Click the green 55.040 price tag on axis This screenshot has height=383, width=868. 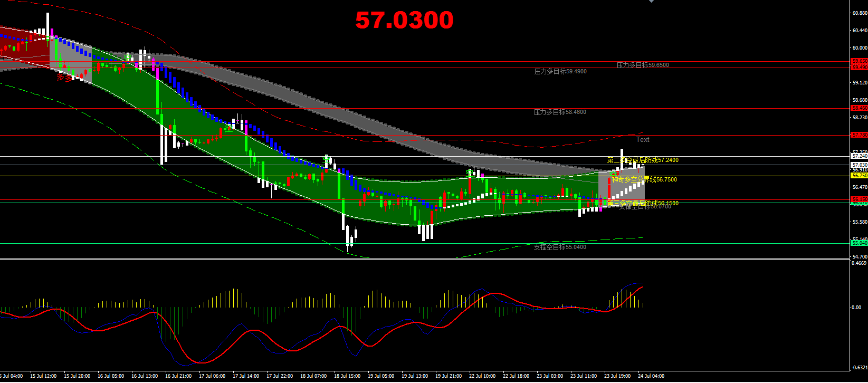coord(860,243)
